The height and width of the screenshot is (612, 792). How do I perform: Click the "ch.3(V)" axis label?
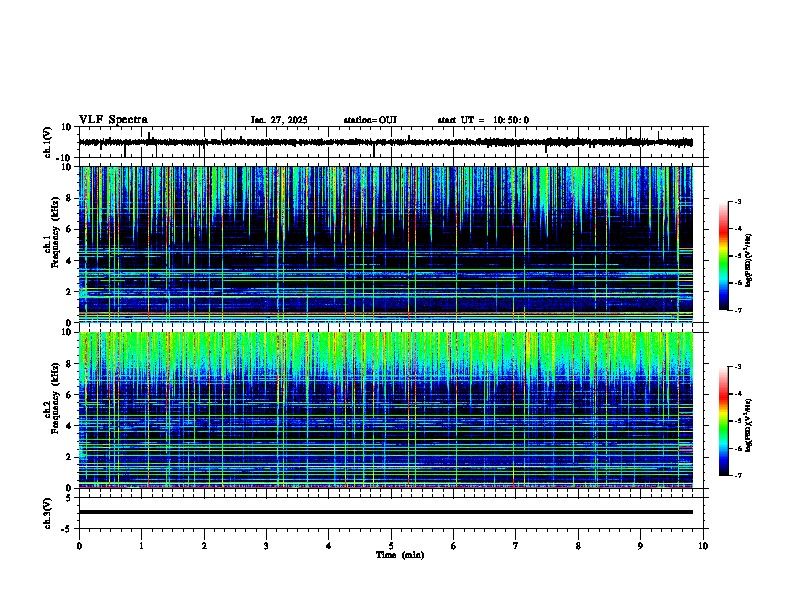(x=48, y=513)
